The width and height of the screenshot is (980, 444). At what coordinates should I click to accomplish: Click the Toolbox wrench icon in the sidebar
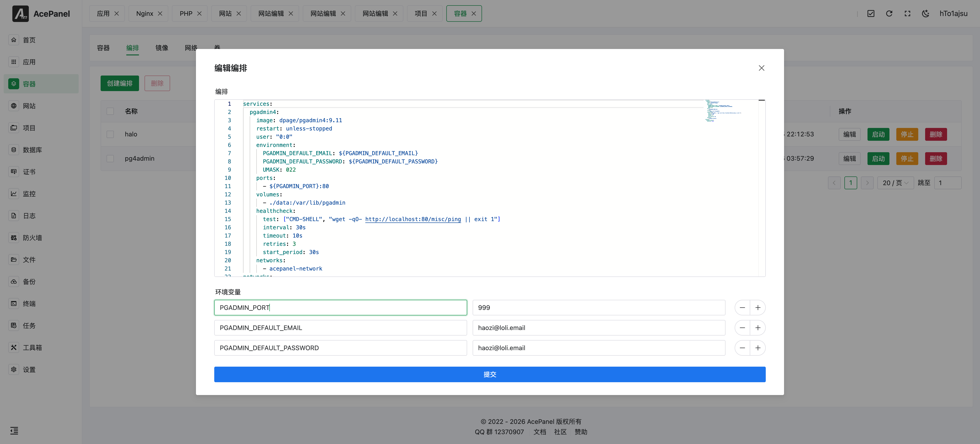point(14,347)
